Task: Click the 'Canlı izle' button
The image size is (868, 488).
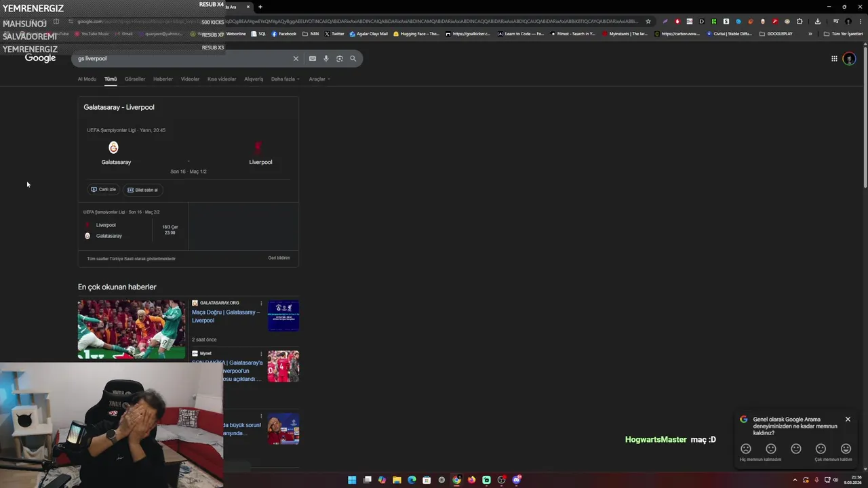Action: coord(104,190)
